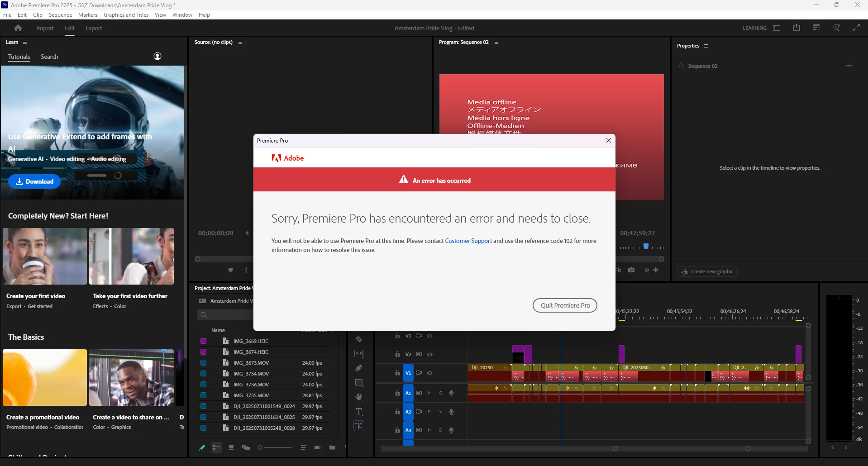The height and width of the screenshot is (466, 868).
Task: Select the Razor tool in the tools panel
Action: tap(359, 339)
